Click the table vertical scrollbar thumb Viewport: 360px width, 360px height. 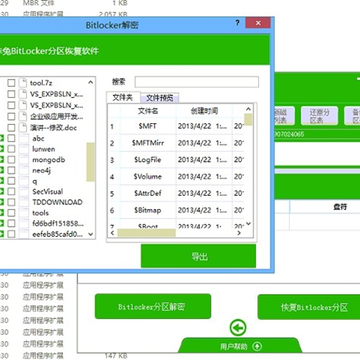pos(248,120)
